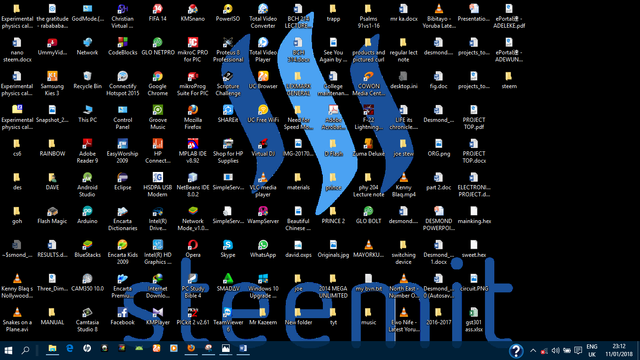Image resolution: width=640 pixels, height=360 pixels.
Task: Open the 2016-2017 folder
Action: [x=438, y=316]
